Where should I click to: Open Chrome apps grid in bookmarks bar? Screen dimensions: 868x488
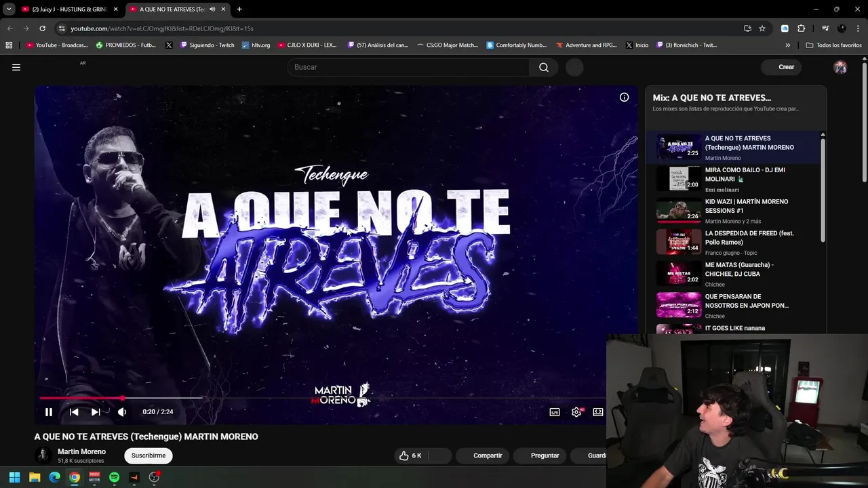9,45
